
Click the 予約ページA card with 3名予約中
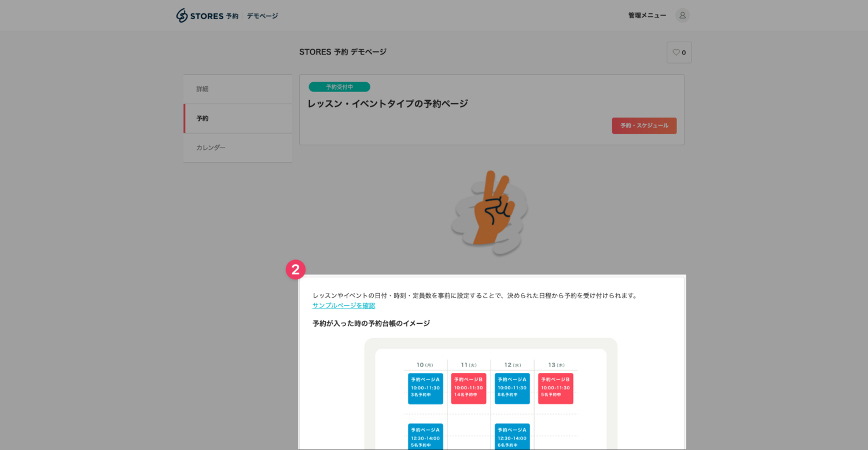[x=425, y=389]
